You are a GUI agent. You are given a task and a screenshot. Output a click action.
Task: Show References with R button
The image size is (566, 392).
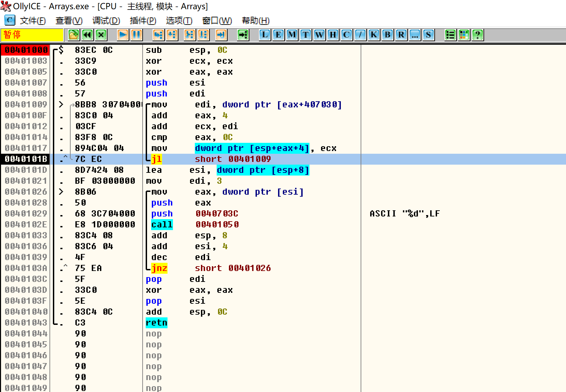401,35
